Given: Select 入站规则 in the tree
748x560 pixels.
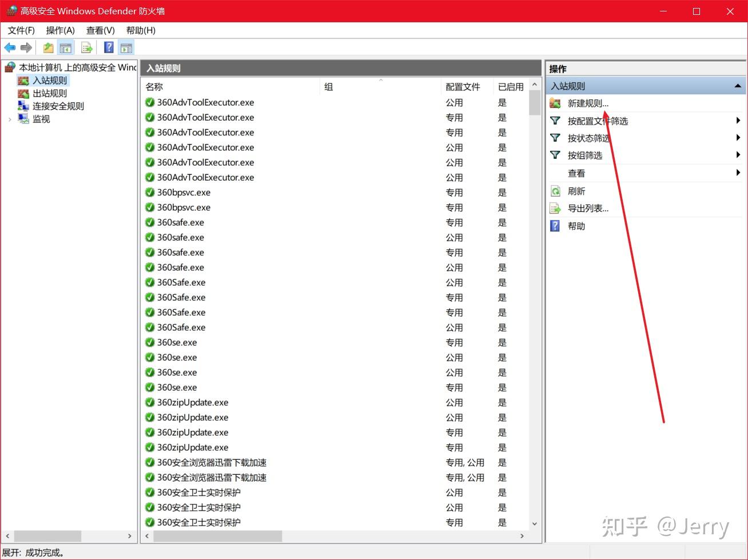Looking at the screenshot, I should [x=50, y=81].
